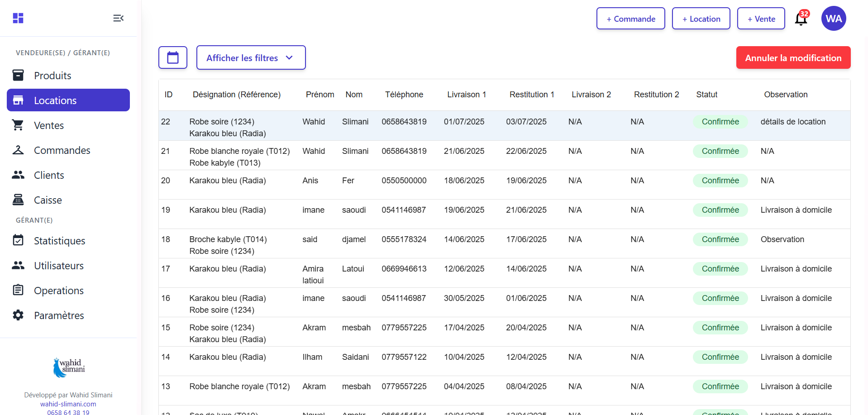
Task: Expand the Afficher les filtres dropdown
Action: coord(251,57)
